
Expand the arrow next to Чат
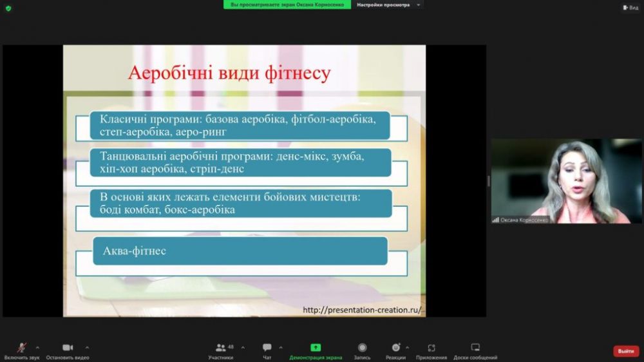point(281,347)
